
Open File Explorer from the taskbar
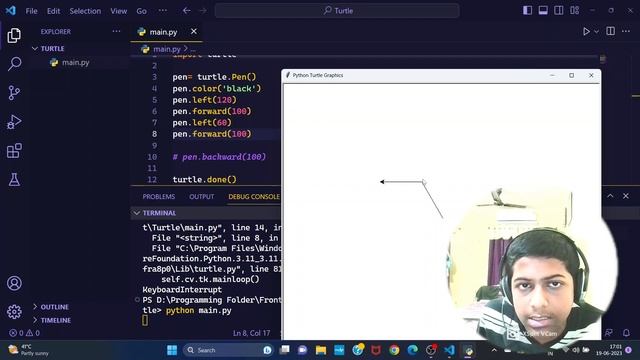[x=321, y=350]
